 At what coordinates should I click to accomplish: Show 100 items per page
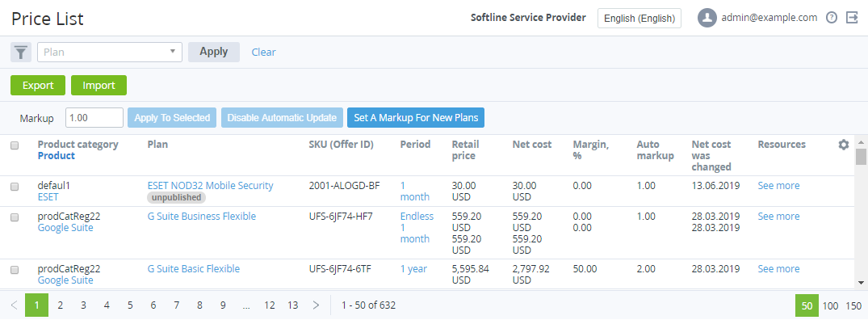coord(830,305)
